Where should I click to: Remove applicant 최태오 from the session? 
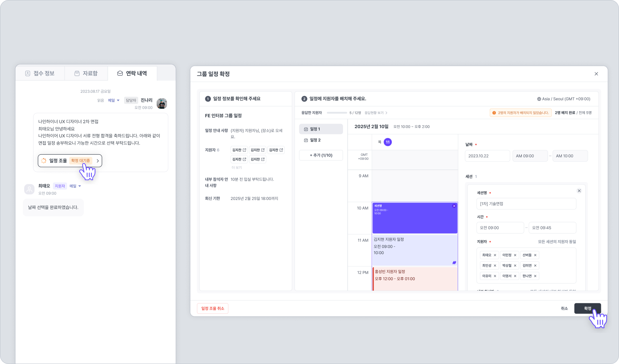pyautogui.click(x=495, y=255)
